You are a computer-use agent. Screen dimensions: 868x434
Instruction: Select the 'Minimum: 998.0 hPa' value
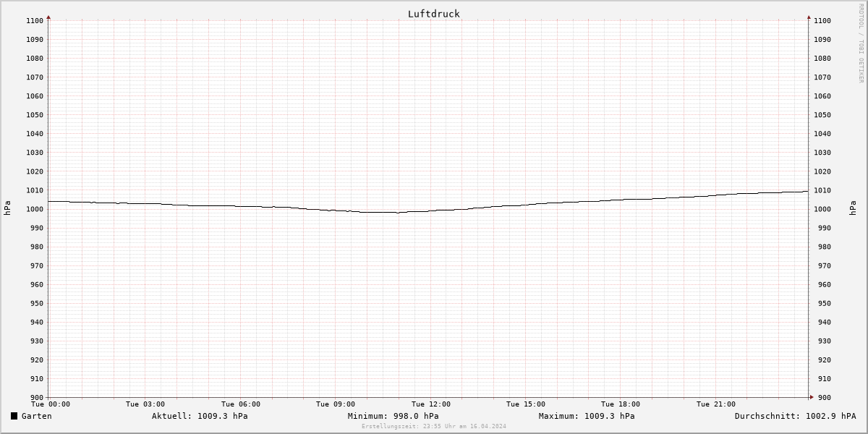click(393, 416)
